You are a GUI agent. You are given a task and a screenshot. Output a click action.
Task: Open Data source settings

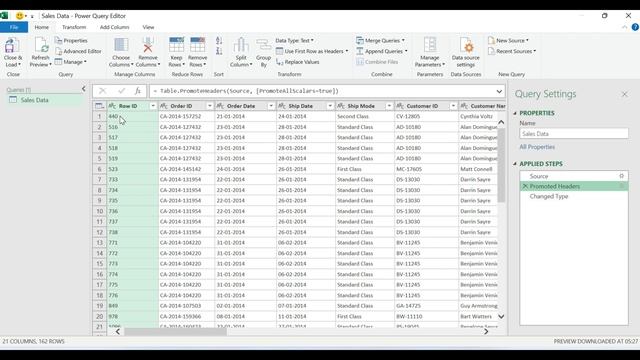coord(466,52)
